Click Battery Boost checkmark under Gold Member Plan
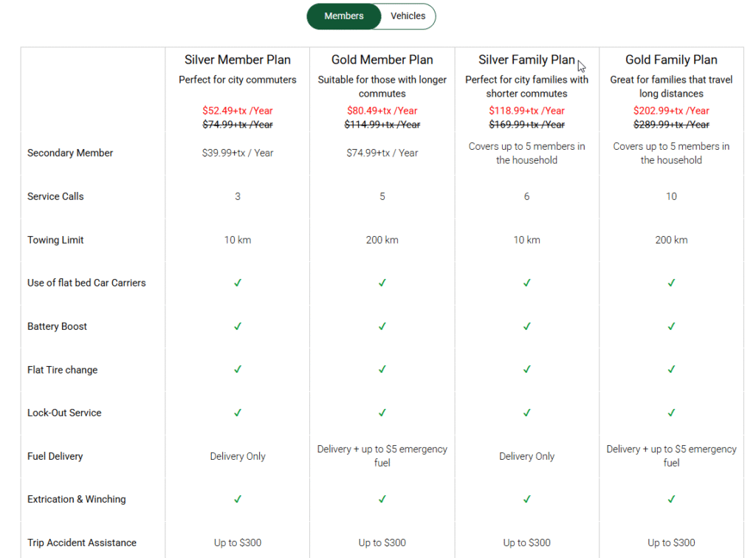 (x=382, y=326)
